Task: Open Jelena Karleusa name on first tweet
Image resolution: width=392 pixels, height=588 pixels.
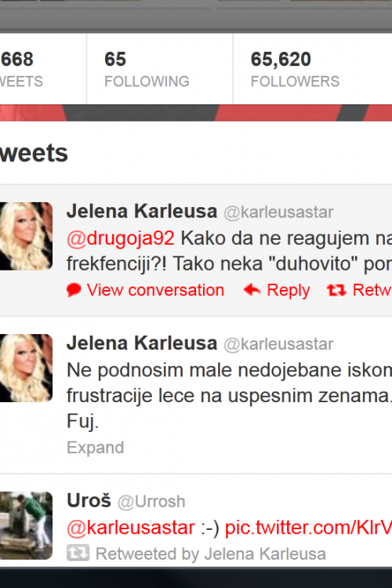Action: (x=142, y=211)
